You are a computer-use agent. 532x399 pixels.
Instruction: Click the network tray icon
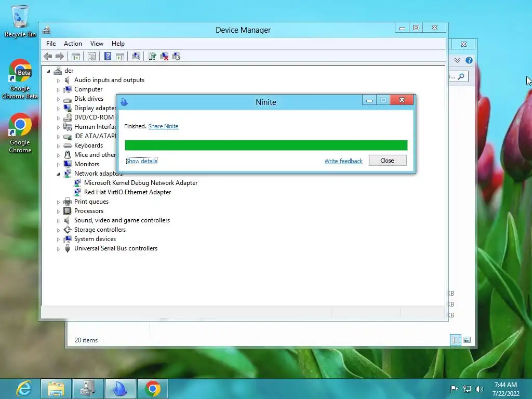click(467, 389)
